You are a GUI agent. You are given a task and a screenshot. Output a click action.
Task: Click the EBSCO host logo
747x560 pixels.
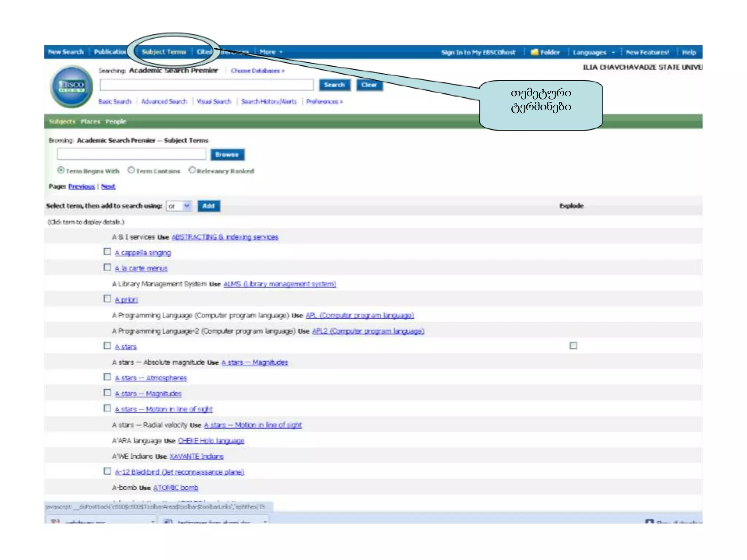(x=71, y=87)
